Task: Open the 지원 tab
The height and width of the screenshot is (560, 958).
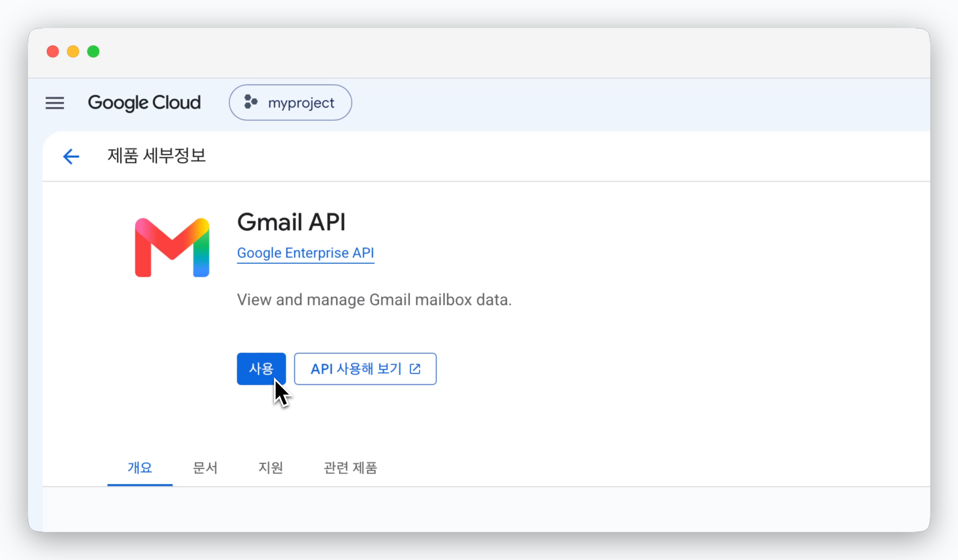Action: click(x=271, y=468)
